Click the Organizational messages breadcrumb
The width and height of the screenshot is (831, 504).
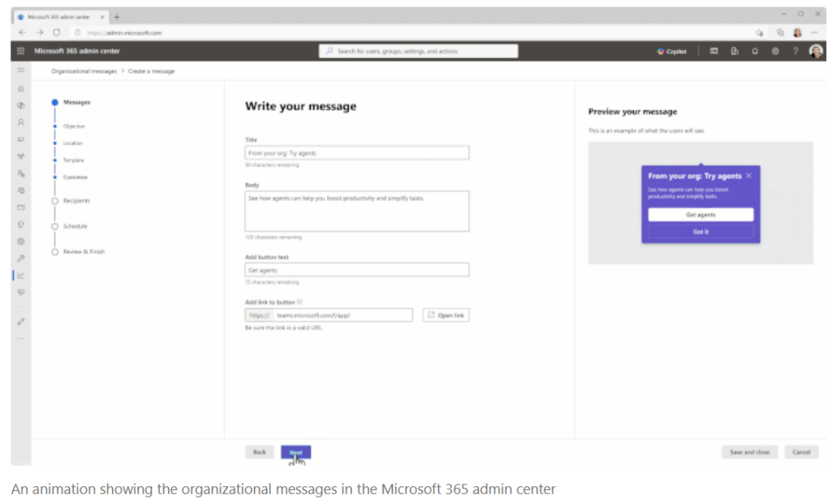tap(84, 71)
